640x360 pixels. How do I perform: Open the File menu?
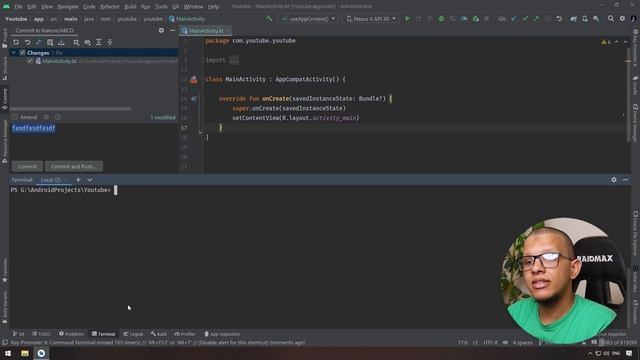(19, 7)
